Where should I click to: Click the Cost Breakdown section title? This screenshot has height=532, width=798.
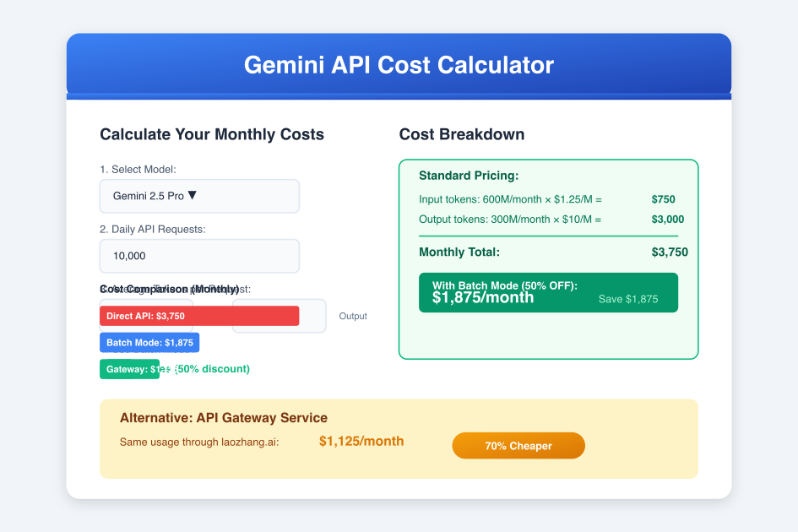click(462, 134)
